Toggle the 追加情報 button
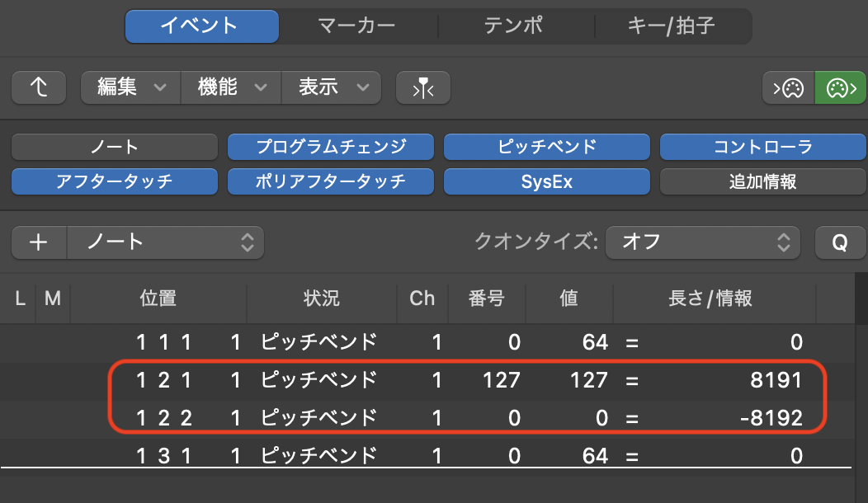The height and width of the screenshot is (503, 868). pos(762,181)
